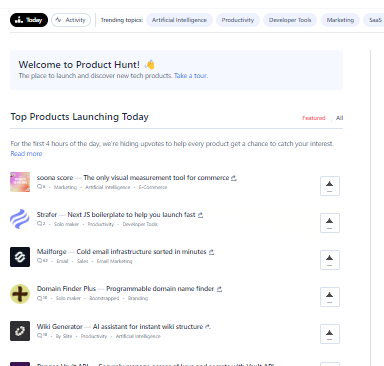The height and width of the screenshot is (366, 384).
Task: Open soona score external link icon
Action: (234, 178)
